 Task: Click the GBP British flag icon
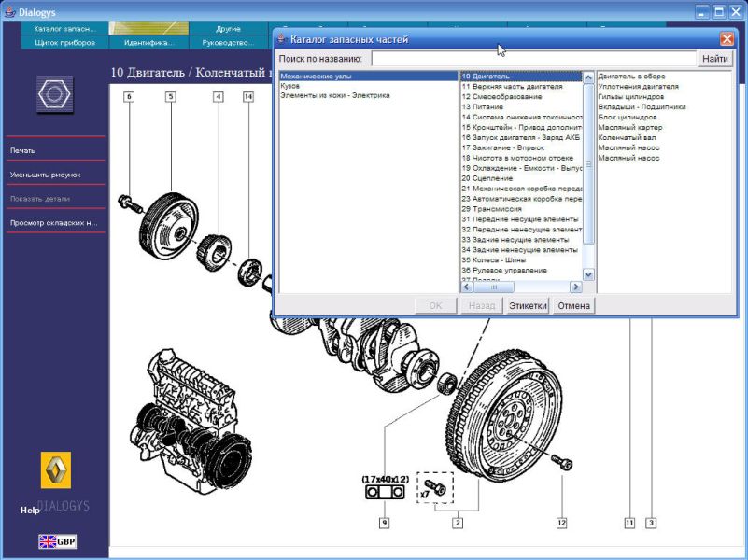[57, 541]
